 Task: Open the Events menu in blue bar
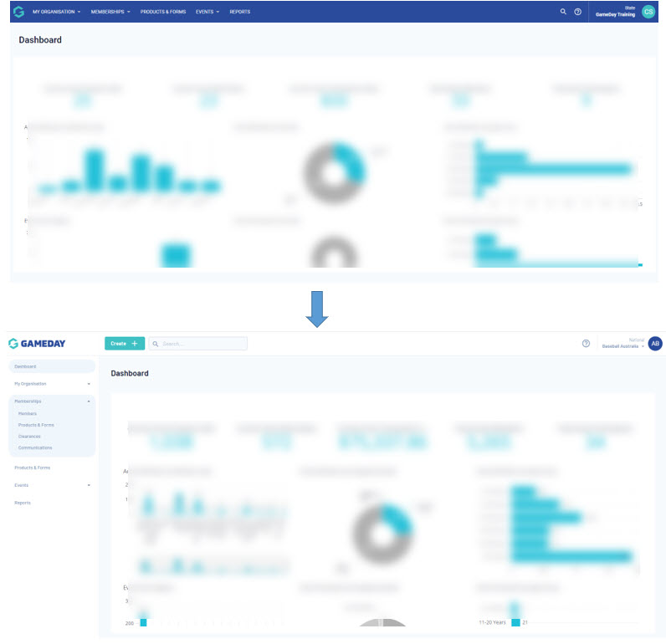point(207,12)
